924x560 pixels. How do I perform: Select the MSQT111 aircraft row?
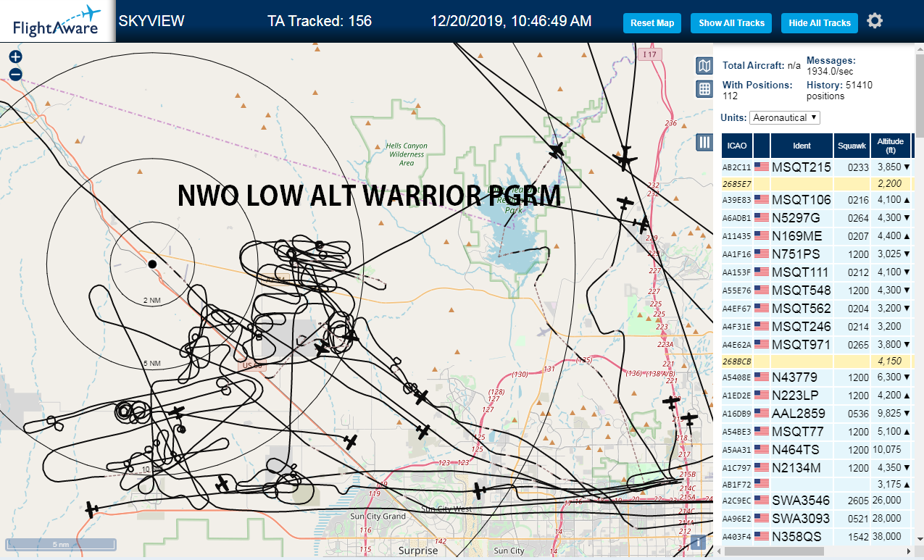817,272
